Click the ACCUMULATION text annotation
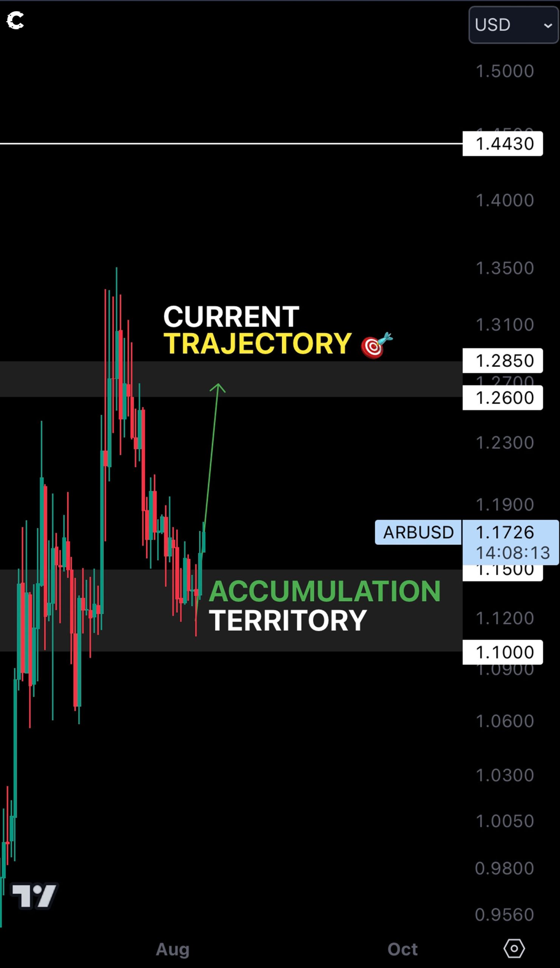Image resolution: width=560 pixels, height=968 pixels. pyautogui.click(x=325, y=591)
